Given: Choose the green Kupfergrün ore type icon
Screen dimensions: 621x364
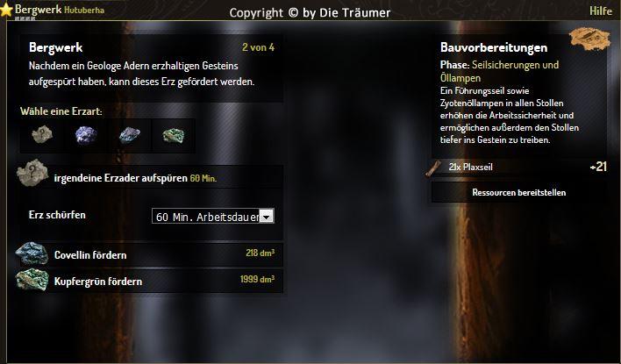Looking at the screenshot, I should [174, 136].
